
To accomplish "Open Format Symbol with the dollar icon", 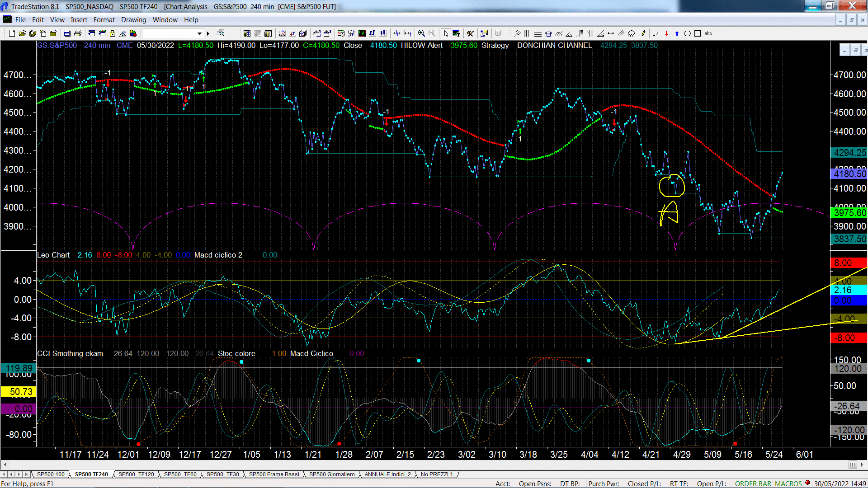I will [247, 33].
